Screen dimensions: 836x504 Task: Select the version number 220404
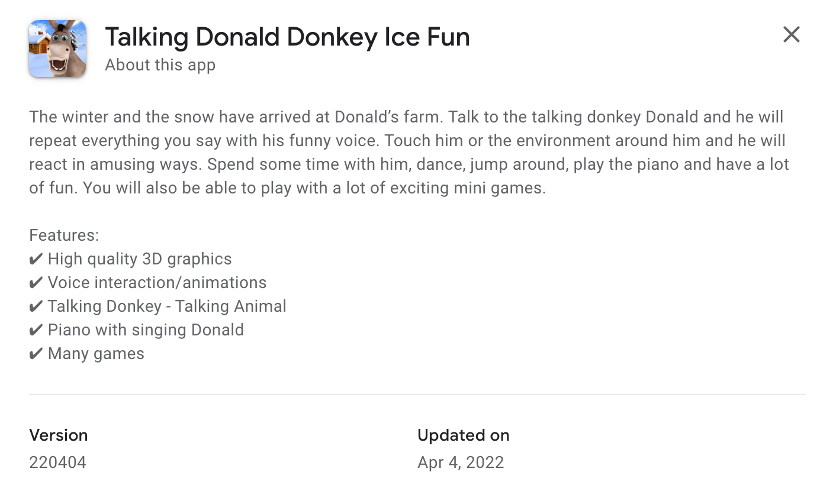point(57,462)
